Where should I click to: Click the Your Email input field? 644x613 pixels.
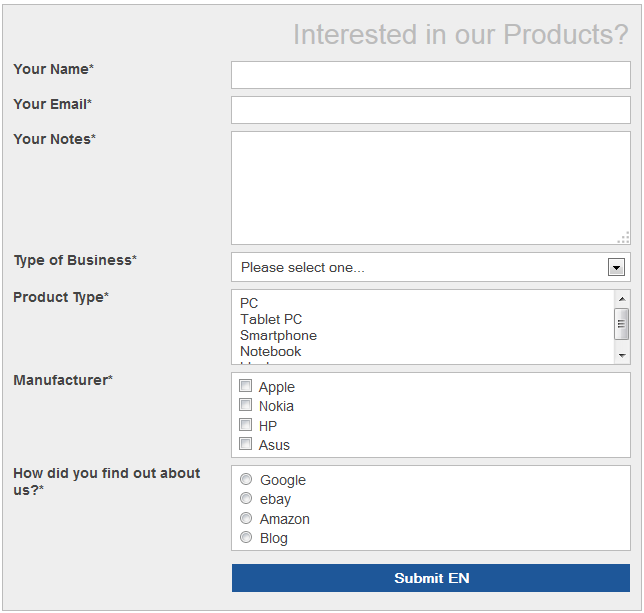[x=430, y=110]
